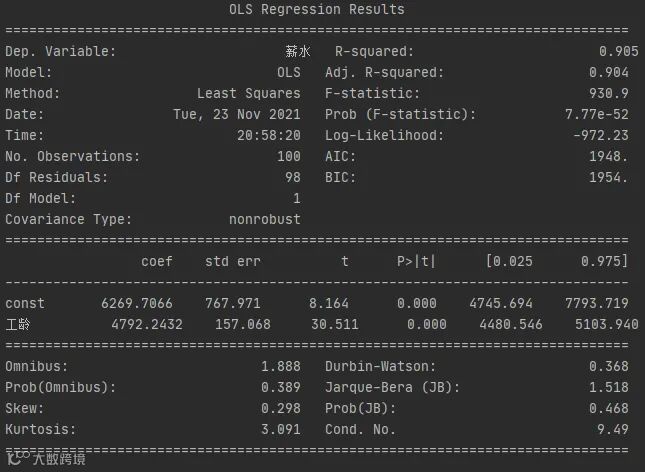
Task: Click the Dep. Variable value 薪水
Action: pyautogui.click(x=298, y=51)
